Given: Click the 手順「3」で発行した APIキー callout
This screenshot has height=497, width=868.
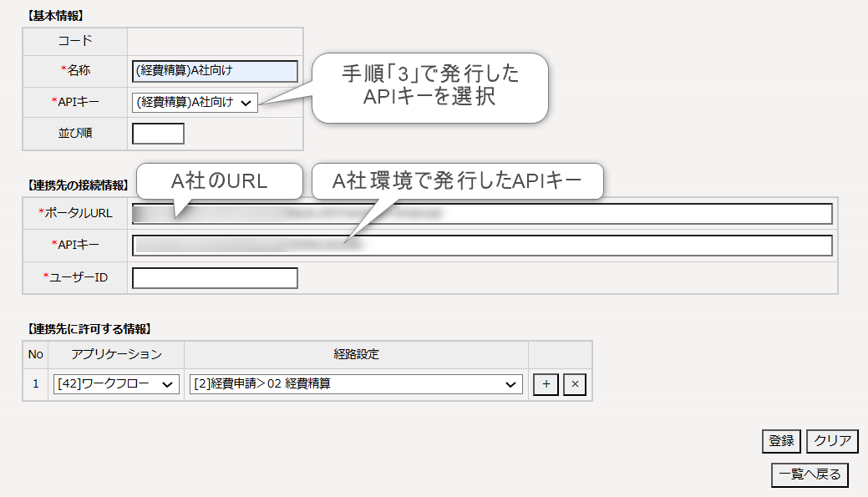Looking at the screenshot, I should pos(429,86).
